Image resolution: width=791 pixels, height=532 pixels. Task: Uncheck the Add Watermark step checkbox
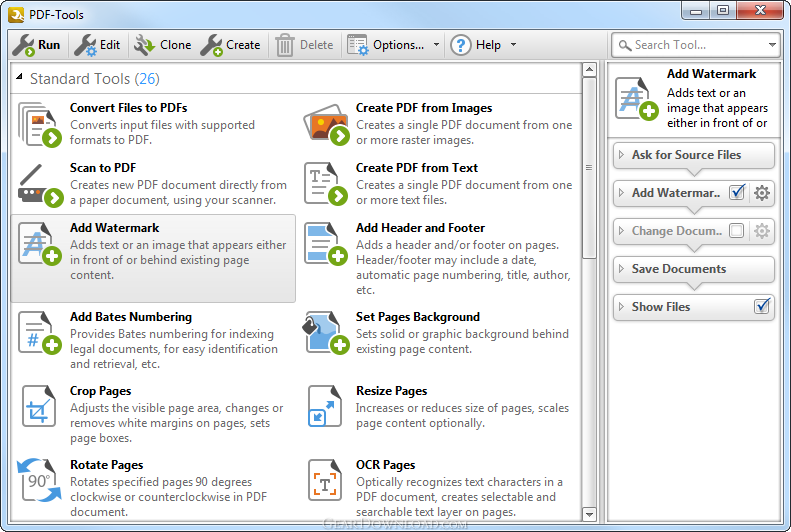tap(737, 193)
